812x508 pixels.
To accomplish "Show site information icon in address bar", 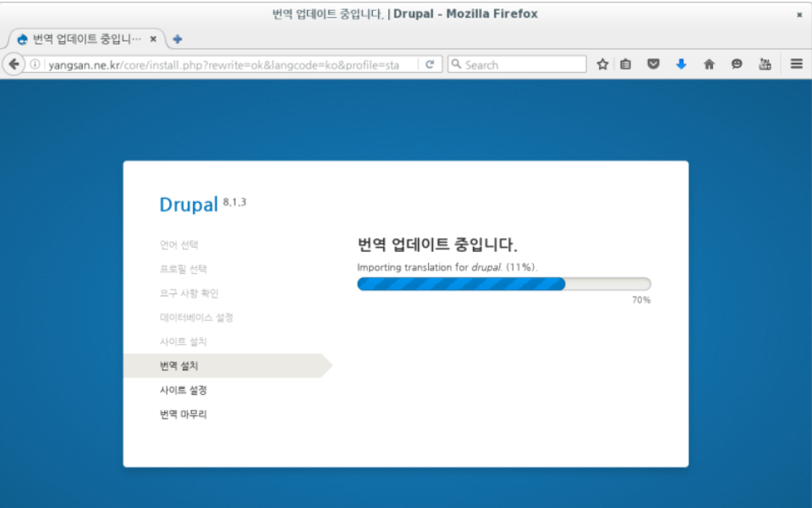I will pyautogui.click(x=35, y=64).
